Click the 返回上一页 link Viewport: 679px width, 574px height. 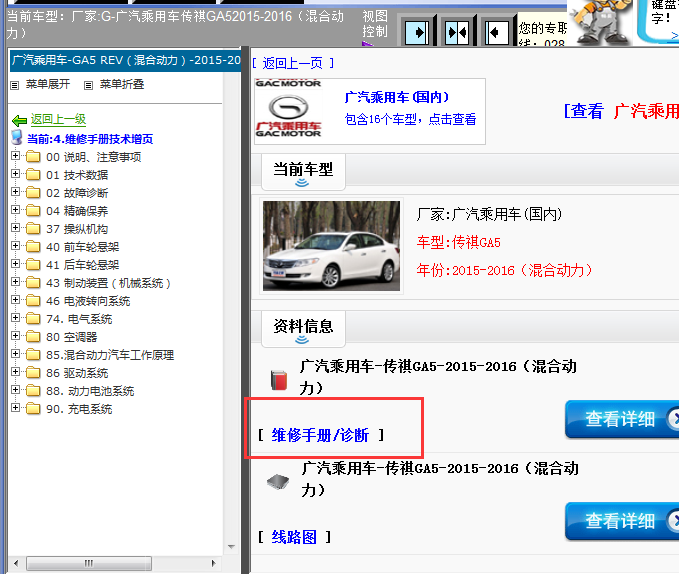[293, 64]
